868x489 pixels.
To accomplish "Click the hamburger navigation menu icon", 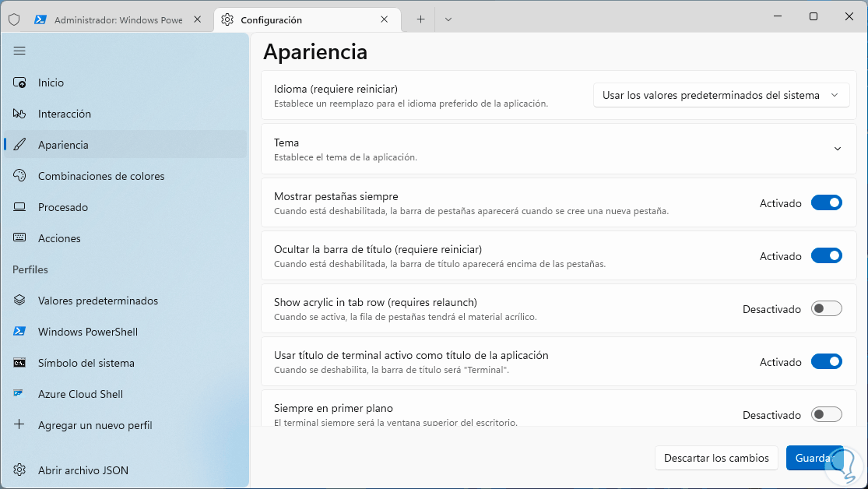I will pyautogui.click(x=19, y=51).
